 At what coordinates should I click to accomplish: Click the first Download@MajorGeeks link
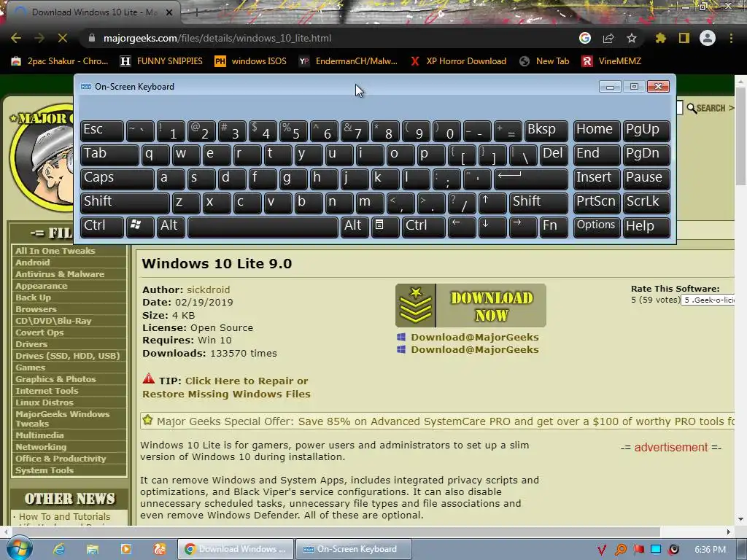coord(474,337)
